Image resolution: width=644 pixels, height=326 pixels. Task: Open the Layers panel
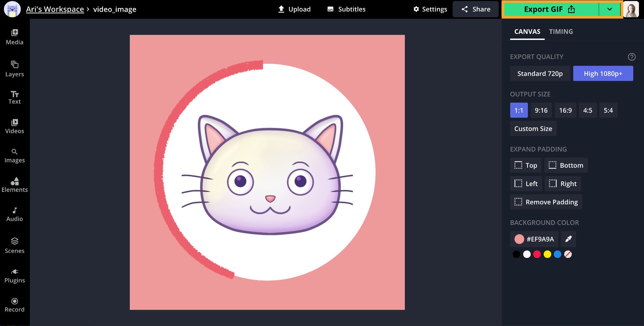point(14,69)
